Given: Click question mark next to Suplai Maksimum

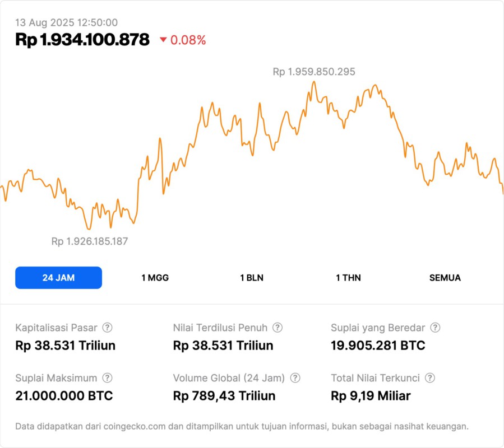Looking at the screenshot, I should click(107, 378).
